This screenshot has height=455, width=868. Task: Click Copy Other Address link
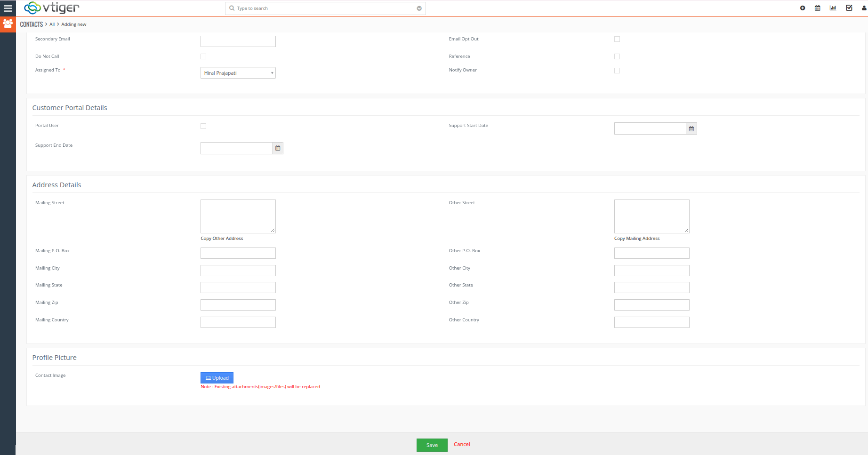pos(222,239)
